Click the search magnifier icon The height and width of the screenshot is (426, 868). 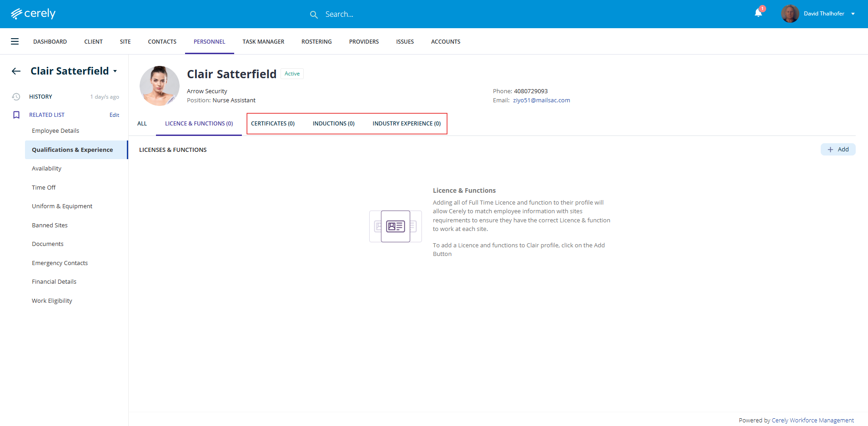click(x=314, y=15)
